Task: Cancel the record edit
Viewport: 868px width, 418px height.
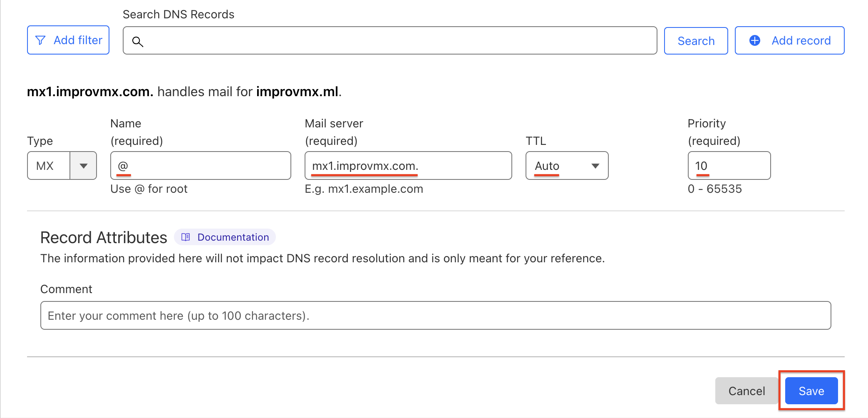Action: point(746,391)
